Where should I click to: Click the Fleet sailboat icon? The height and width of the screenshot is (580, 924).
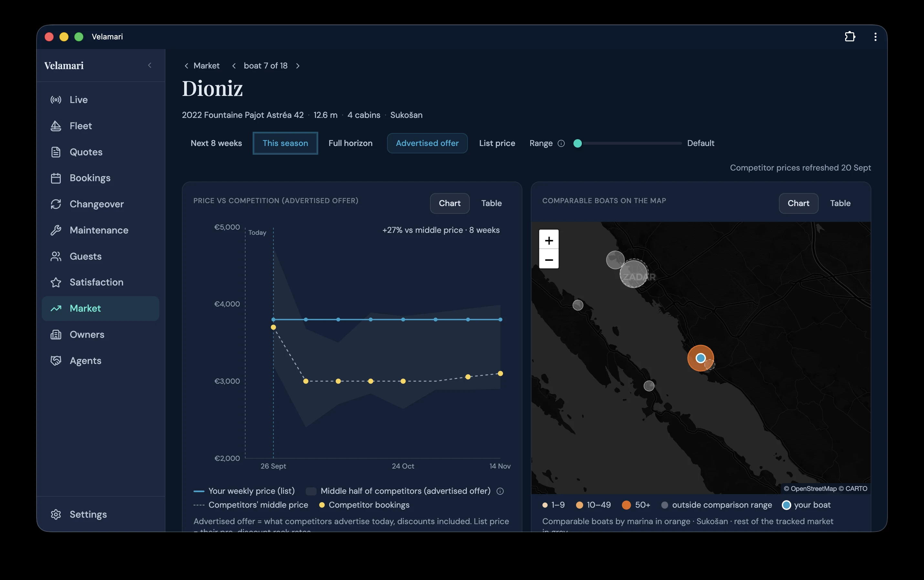tap(56, 126)
